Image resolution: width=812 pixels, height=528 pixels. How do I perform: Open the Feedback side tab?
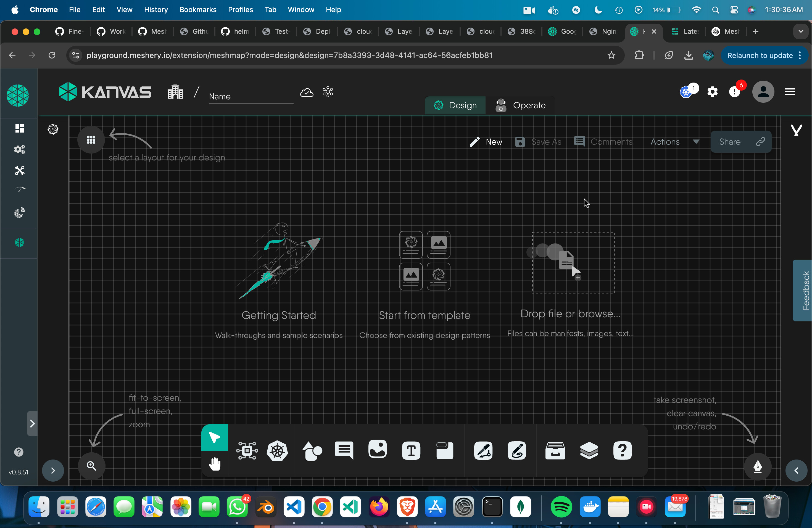coord(802,290)
